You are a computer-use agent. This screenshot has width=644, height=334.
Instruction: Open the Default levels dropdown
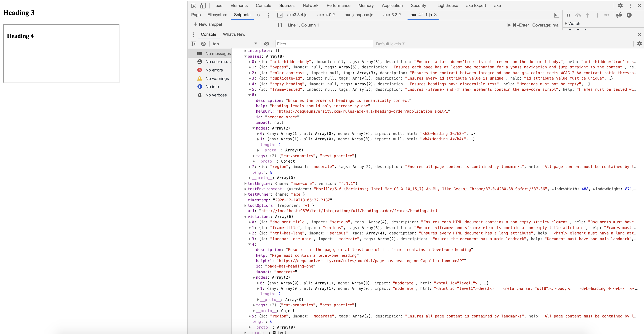coord(390,44)
